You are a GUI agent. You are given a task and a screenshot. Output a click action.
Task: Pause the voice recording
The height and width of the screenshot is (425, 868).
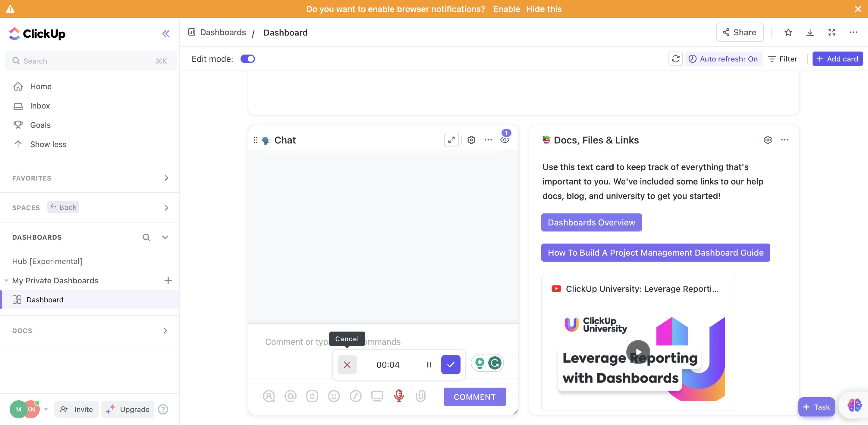429,365
